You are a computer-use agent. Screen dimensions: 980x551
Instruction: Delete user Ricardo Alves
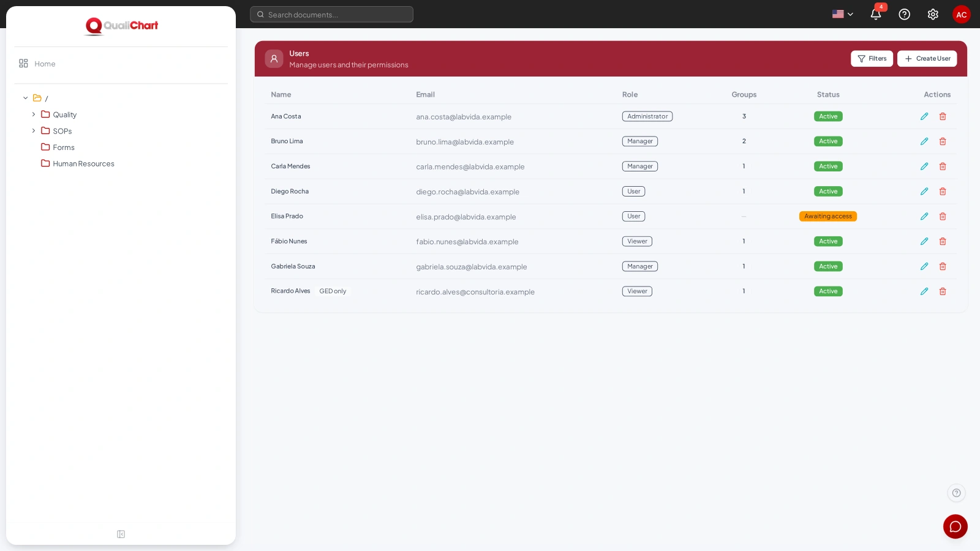pyautogui.click(x=943, y=291)
